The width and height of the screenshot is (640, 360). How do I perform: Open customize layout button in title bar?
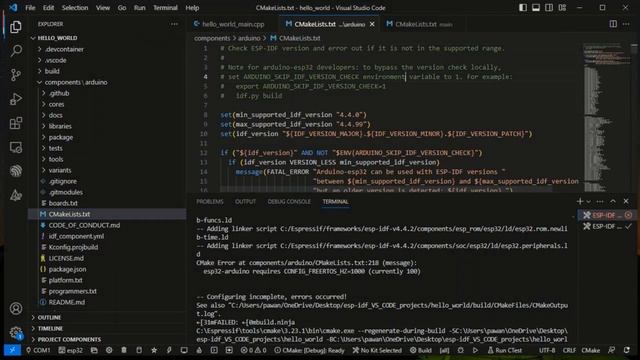[x=562, y=8]
